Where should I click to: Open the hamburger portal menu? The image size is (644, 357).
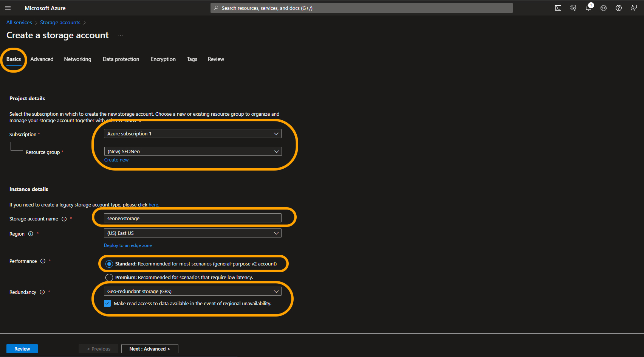tap(8, 8)
